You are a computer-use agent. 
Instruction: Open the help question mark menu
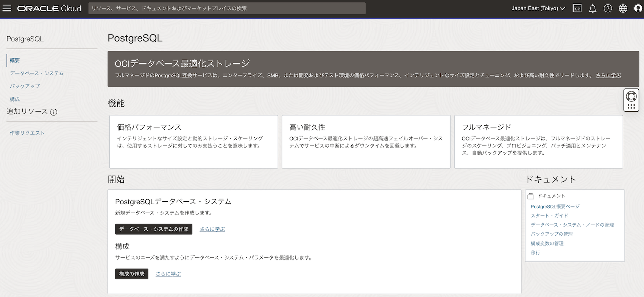(608, 8)
